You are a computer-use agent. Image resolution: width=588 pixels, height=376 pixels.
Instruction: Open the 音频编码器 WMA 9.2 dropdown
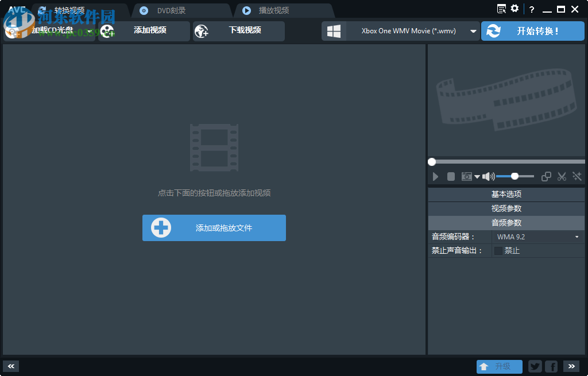(x=577, y=237)
